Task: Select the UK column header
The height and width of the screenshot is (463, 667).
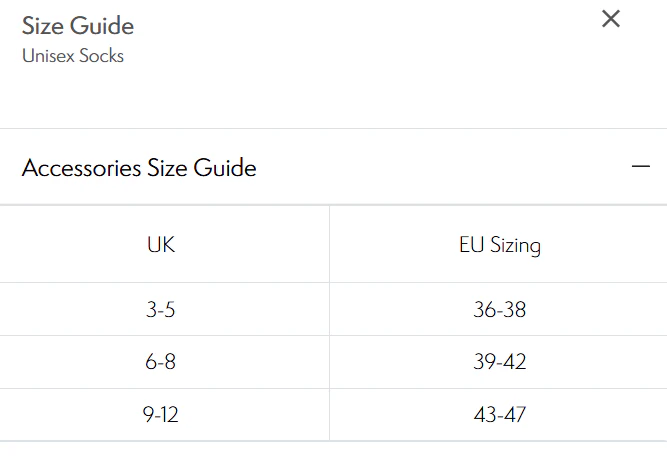Action: [161, 245]
